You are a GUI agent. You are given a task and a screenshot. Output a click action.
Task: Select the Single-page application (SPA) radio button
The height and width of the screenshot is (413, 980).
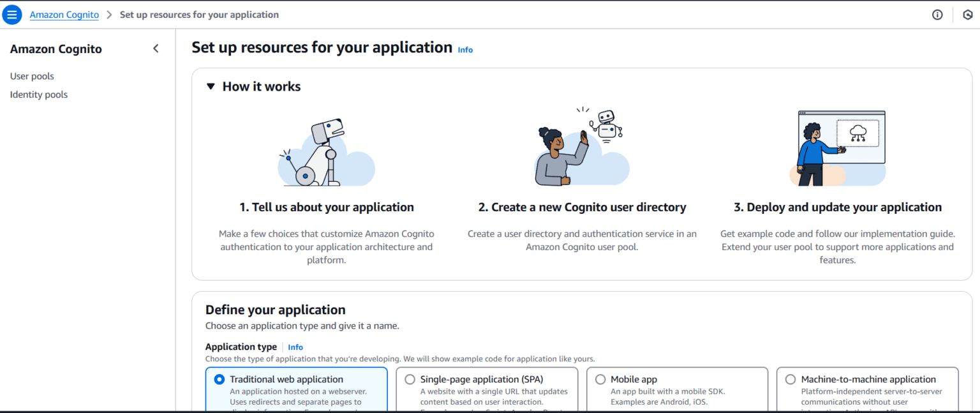(410, 379)
